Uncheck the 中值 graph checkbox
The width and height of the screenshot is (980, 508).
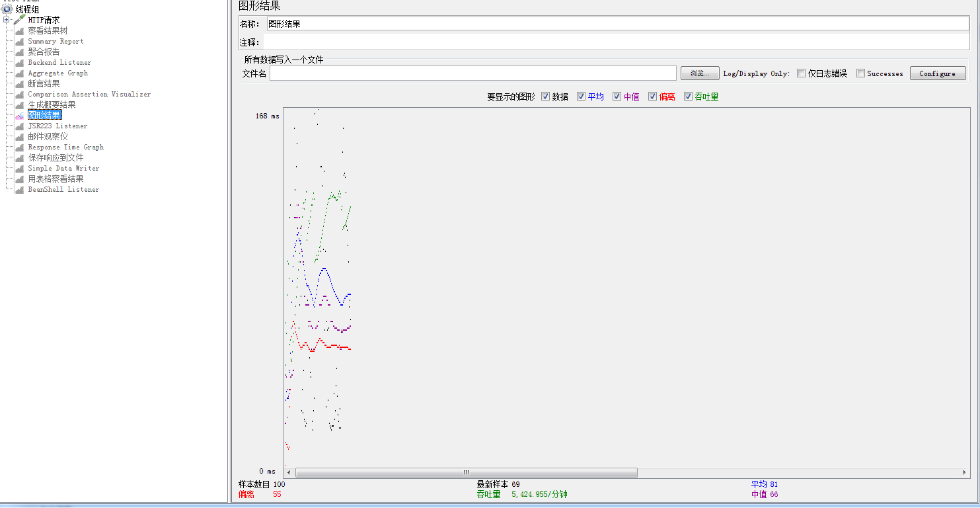click(x=617, y=97)
